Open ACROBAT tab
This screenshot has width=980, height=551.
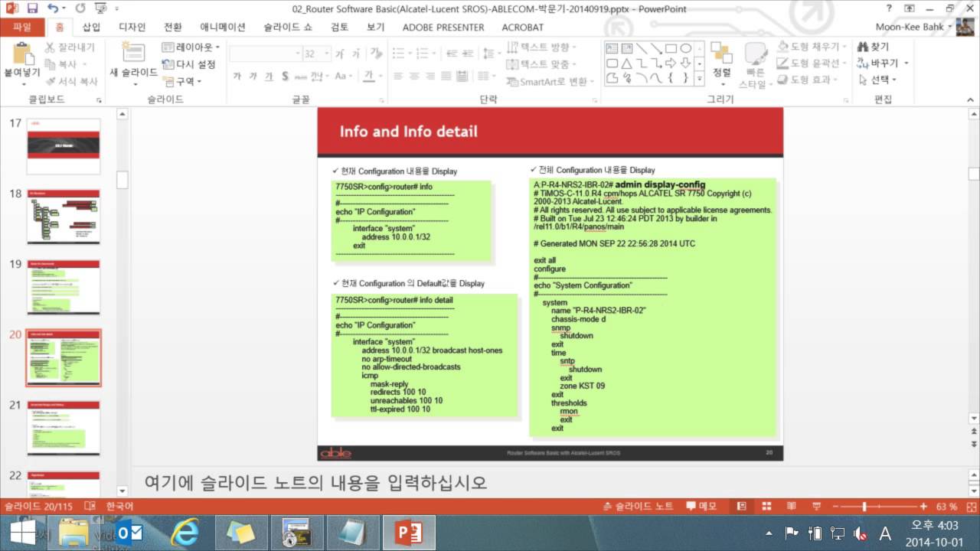[x=523, y=27]
